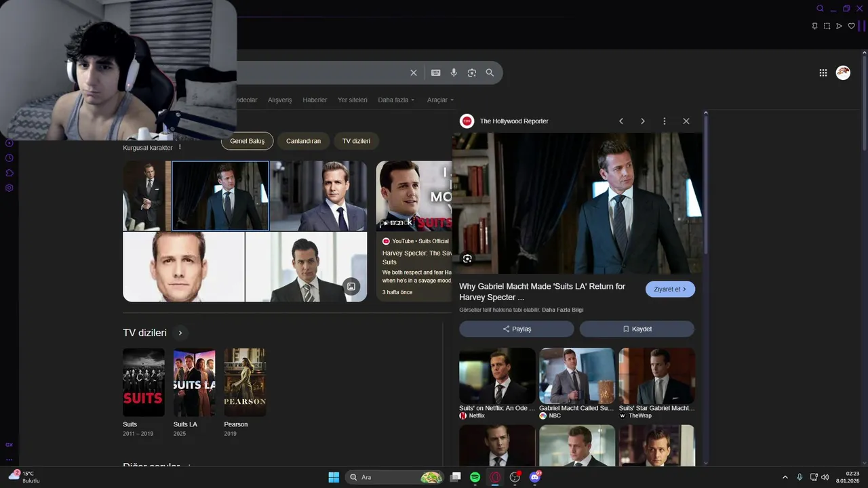Screen dimensions: 868x488
Task: Bookmark page with the heart icon
Action: [x=852, y=26]
